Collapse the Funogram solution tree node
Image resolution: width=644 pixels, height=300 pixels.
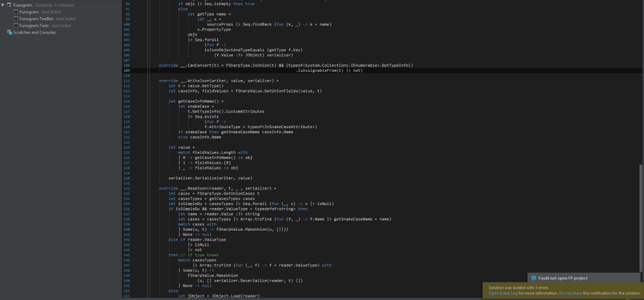(x=3, y=5)
